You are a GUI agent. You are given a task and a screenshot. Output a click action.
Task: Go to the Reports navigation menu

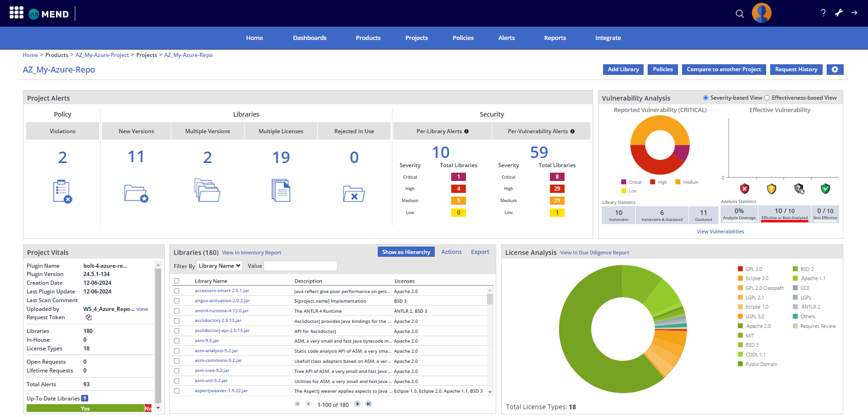[x=554, y=38]
